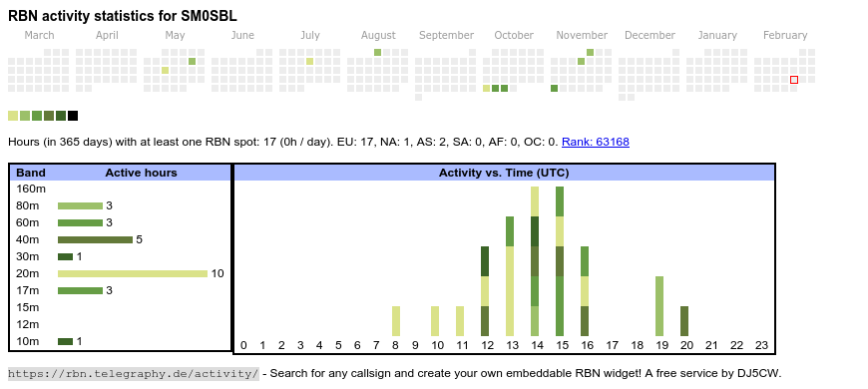
Task: Click the 'Activity vs. Time (UTC)' header
Action: (504, 173)
